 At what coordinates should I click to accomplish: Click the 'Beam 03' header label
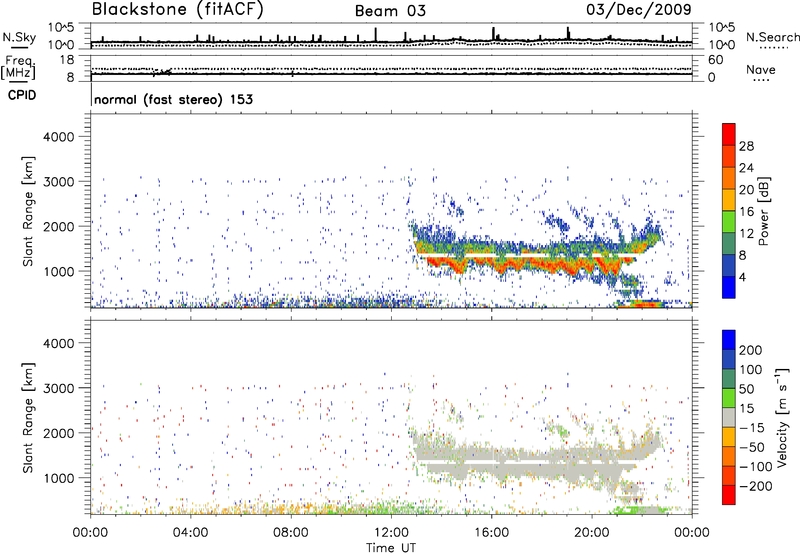click(390, 11)
